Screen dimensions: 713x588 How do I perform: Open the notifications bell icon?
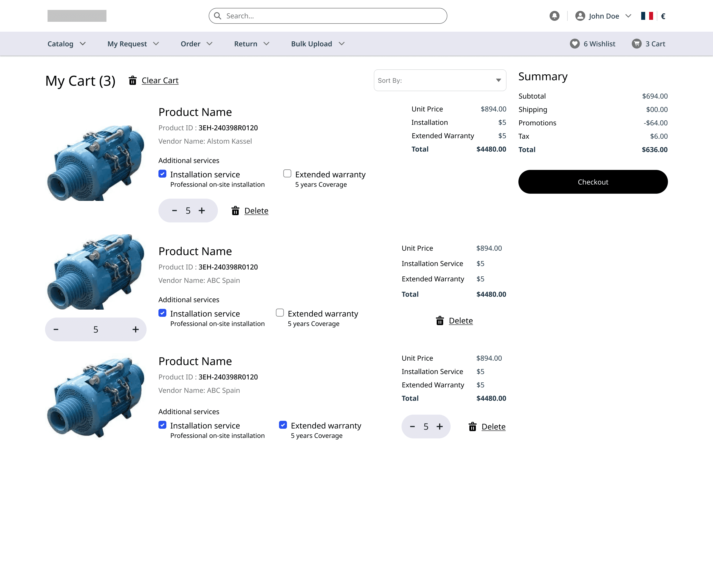click(x=554, y=16)
